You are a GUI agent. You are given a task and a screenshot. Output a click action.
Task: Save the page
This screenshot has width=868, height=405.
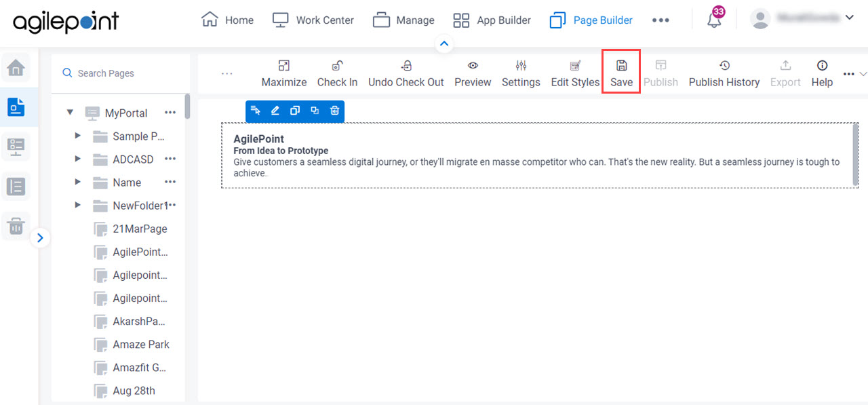[621, 74]
